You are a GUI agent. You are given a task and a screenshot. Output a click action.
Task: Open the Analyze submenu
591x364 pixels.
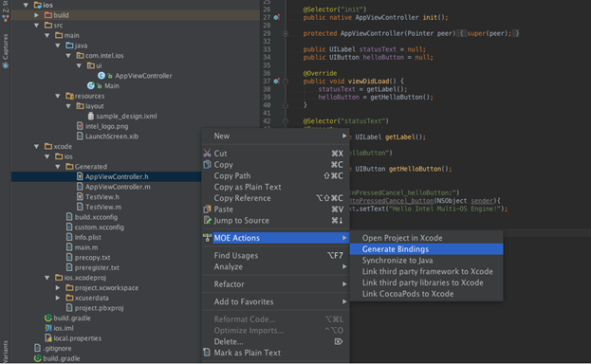[x=275, y=266]
